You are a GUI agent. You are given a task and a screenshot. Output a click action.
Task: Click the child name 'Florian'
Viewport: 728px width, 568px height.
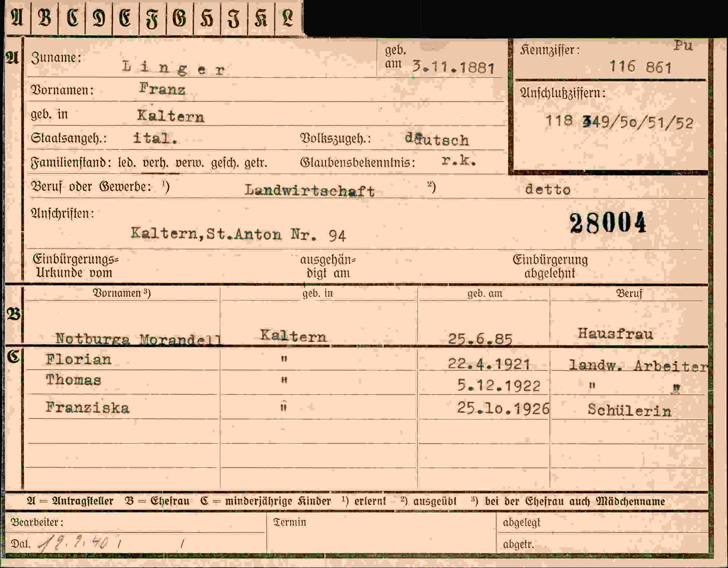click(79, 359)
